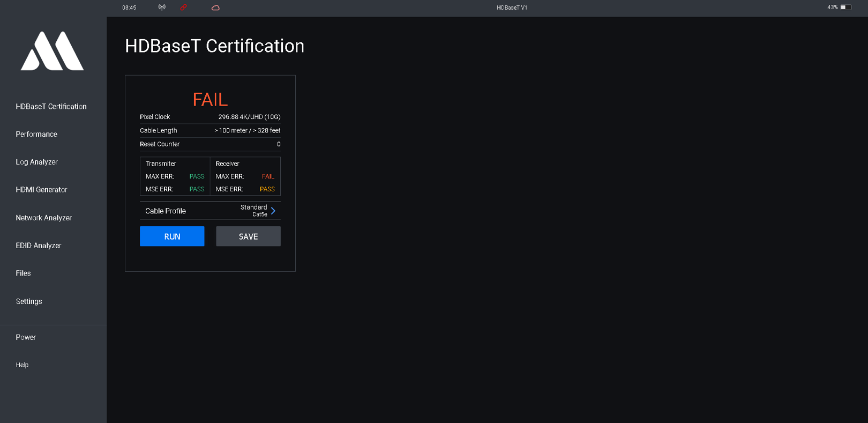
Task: Click Receiver MSE ERR PASS status
Action: click(x=267, y=189)
